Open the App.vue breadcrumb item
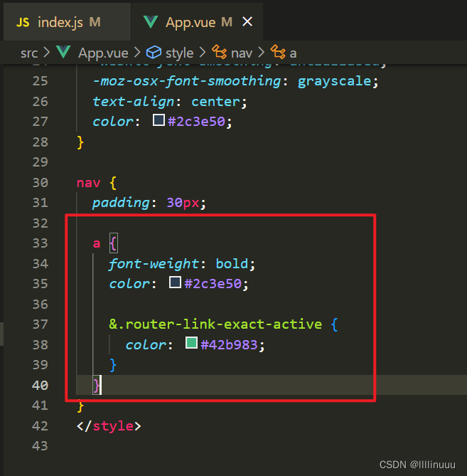467x476 pixels. point(103,53)
